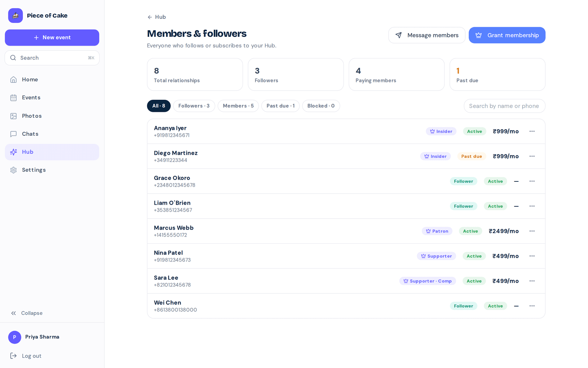The height and width of the screenshot is (368, 588).
Task: Create a New event
Action: [x=52, y=38]
